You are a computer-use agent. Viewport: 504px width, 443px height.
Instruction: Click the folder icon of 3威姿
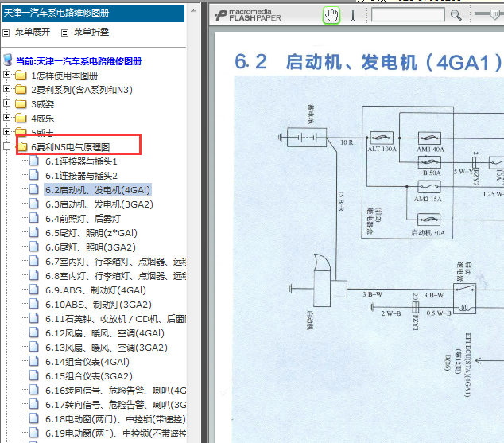pos(21,103)
